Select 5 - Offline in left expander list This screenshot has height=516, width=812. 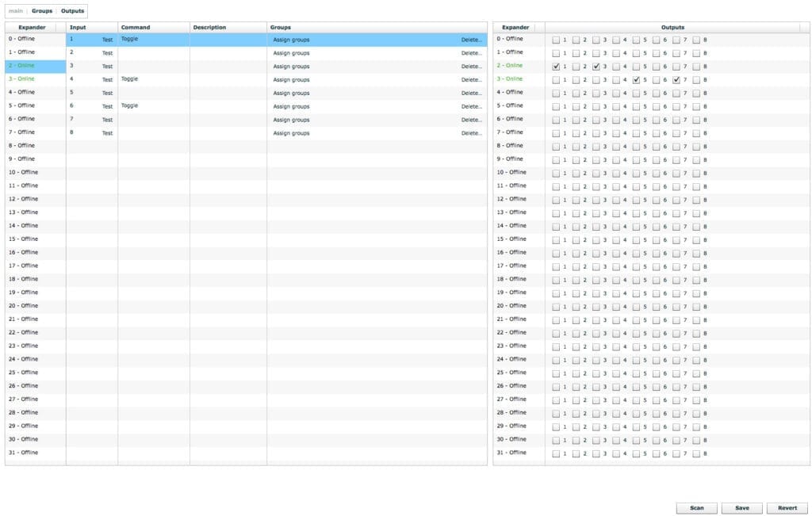coord(22,105)
